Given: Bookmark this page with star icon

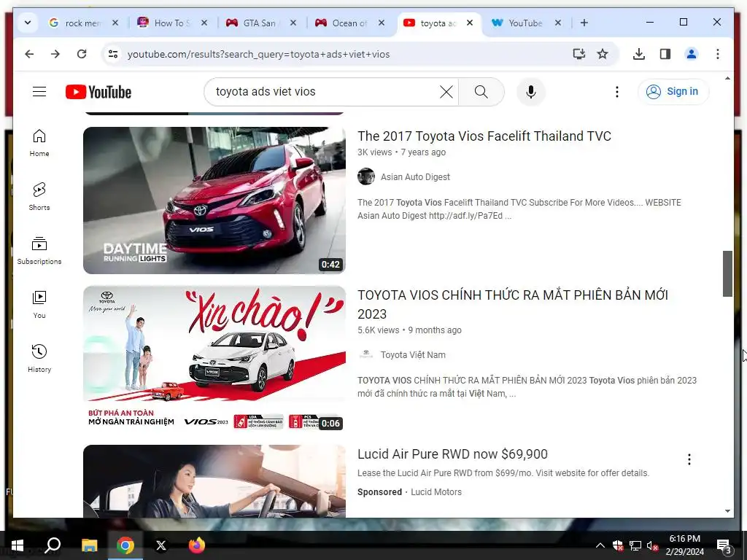Looking at the screenshot, I should pos(603,54).
